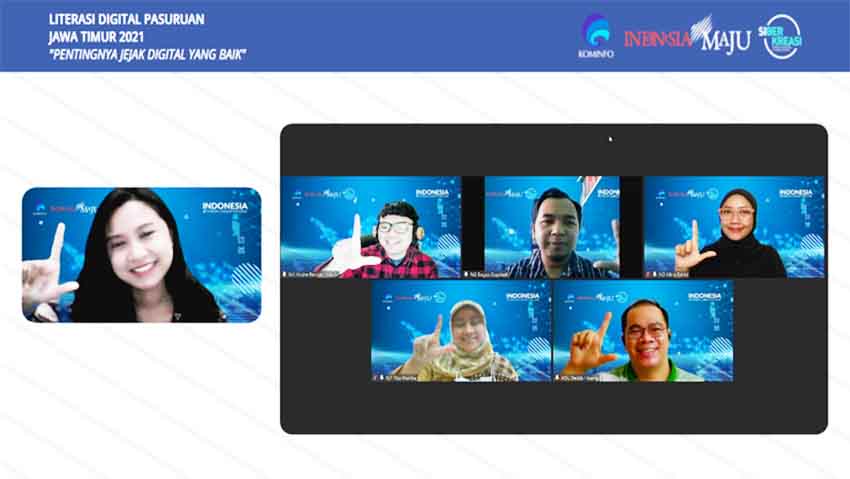
Task: Click the INDONESIA text in the large speaker's background
Action: (x=224, y=206)
